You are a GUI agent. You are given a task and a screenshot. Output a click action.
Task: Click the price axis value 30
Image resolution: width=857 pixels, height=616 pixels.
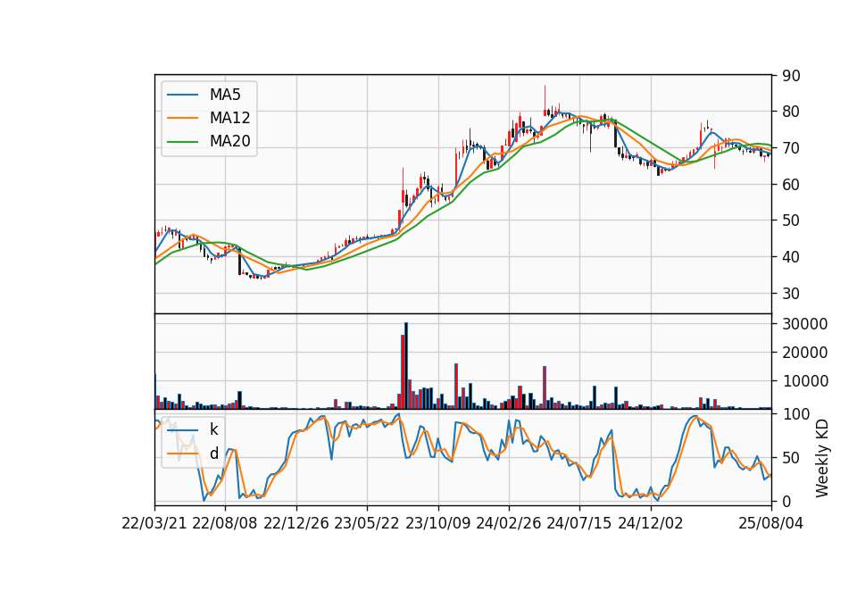pyautogui.click(x=791, y=294)
